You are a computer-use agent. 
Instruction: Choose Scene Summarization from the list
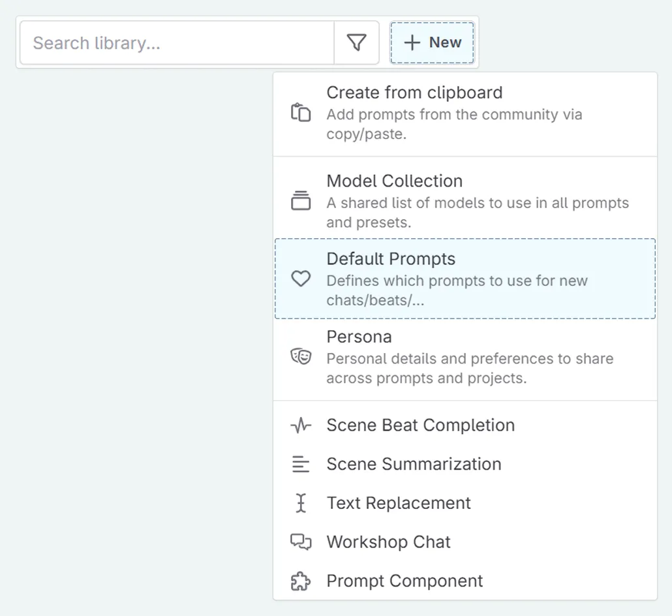coord(414,464)
